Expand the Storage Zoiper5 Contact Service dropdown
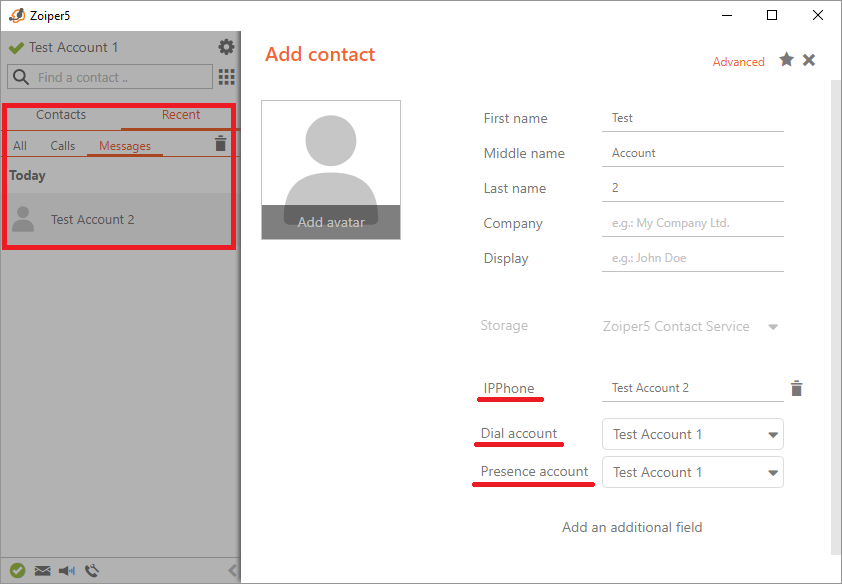This screenshot has height=584, width=842. coord(772,327)
